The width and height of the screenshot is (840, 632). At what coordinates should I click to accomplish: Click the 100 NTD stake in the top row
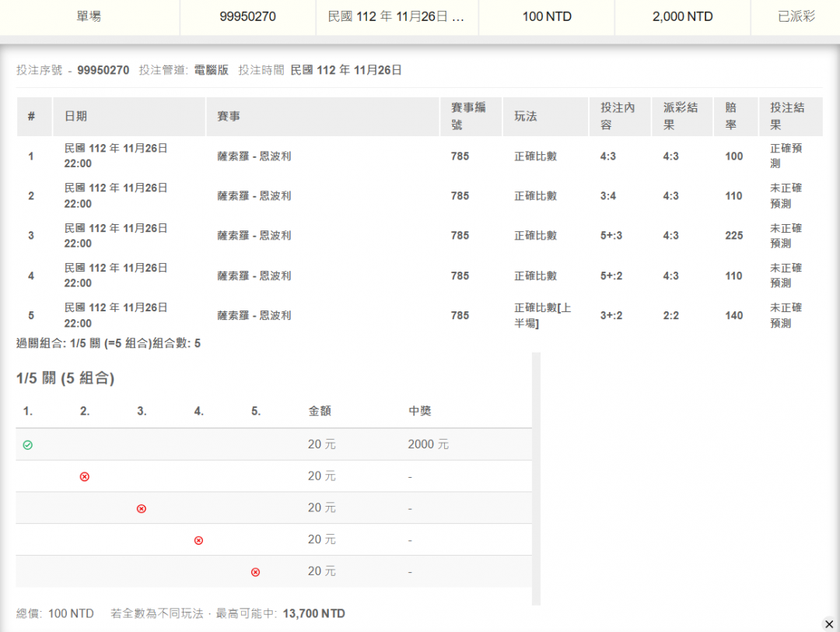547,16
